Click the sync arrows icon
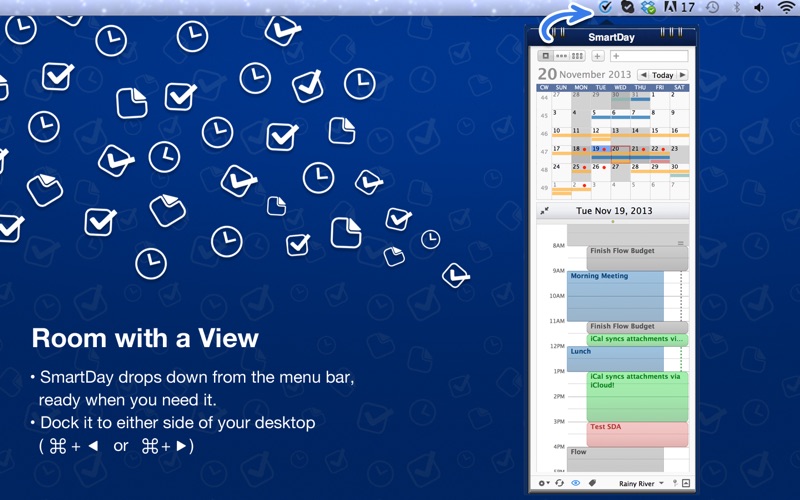This screenshot has height=500, width=800. 560,483
